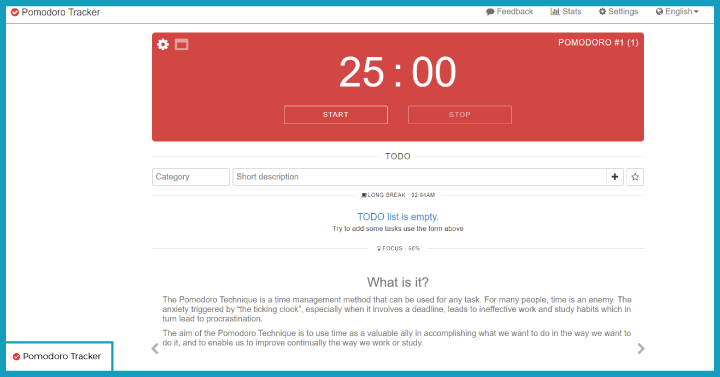Click the Pomodoro Tracker label at bottom left
The width and height of the screenshot is (720, 377).
(57, 356)
